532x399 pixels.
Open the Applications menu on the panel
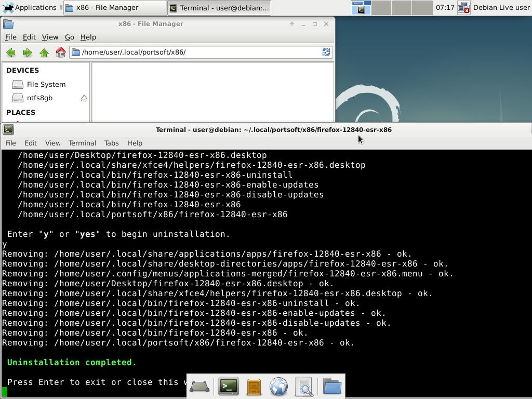[29, 7]
